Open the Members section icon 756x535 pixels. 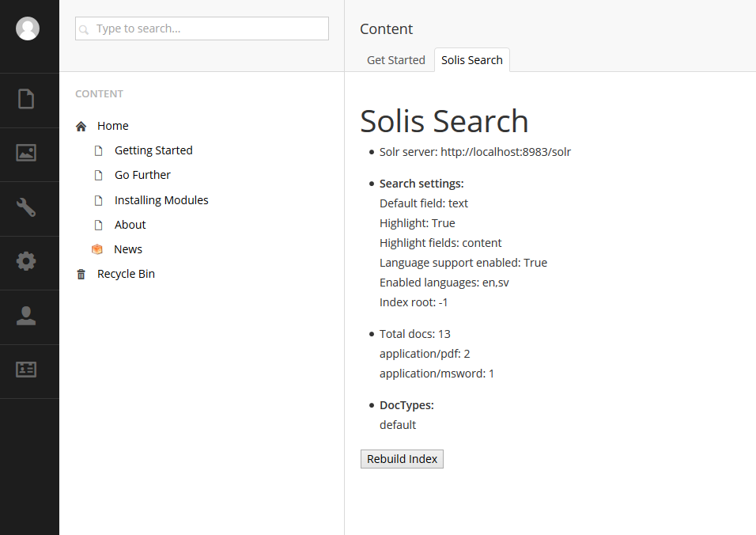click(x=26, y=370)
